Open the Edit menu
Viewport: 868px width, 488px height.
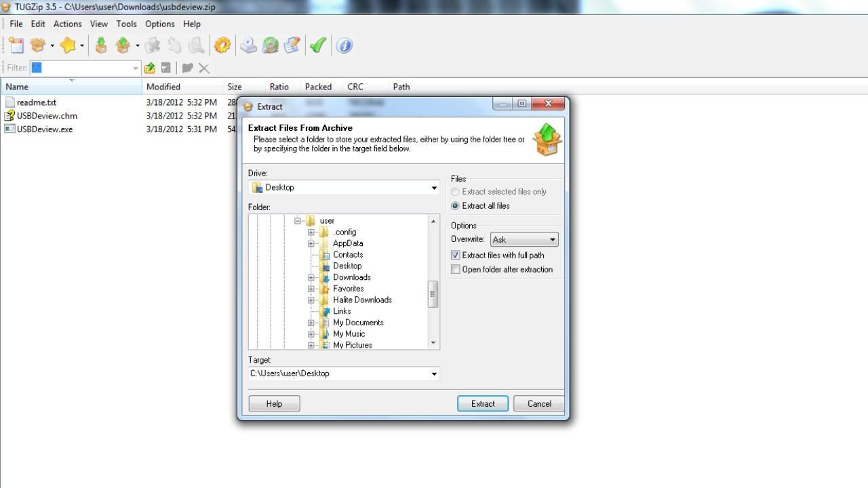tap(38, 24)
